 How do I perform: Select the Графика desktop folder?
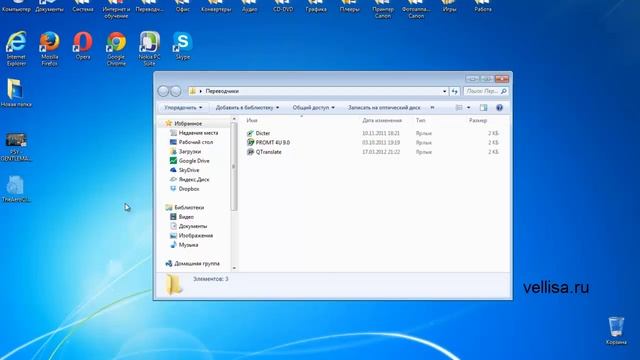[316, 6]
